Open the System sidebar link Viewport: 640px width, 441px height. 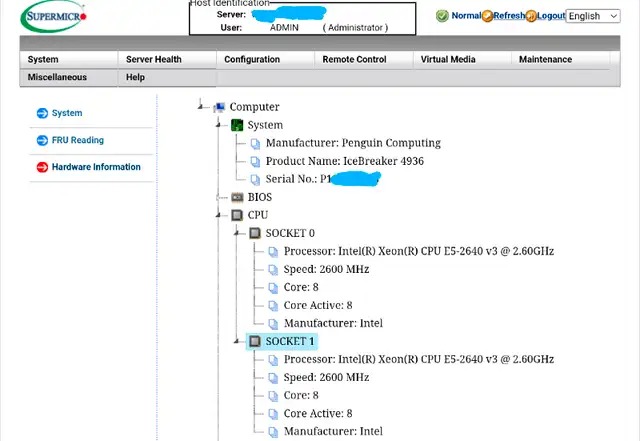click(67, 113)
